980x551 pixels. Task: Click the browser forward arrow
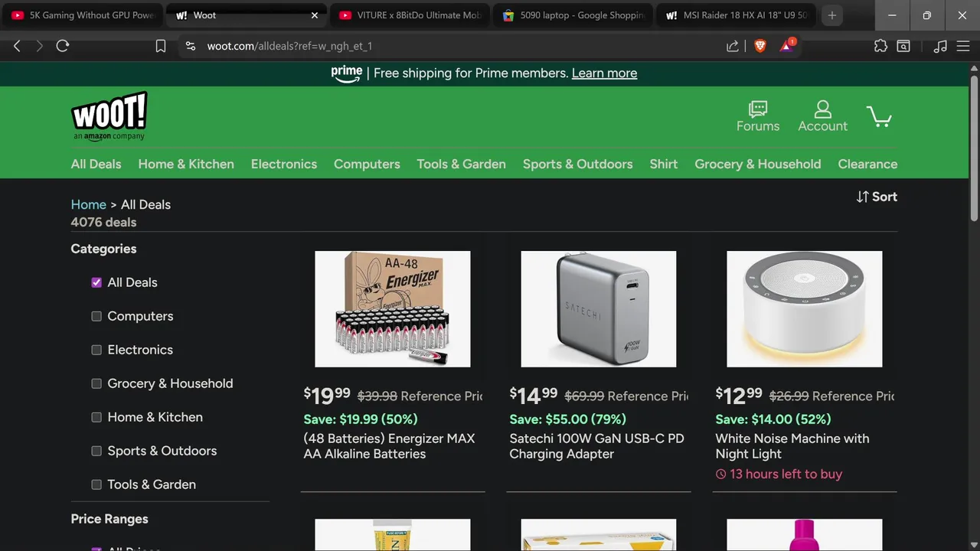pyautogui.click(x=40, y=46)
